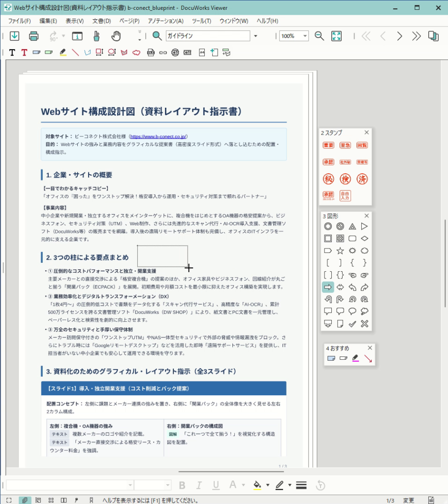Click the save/import document toolbar icon
This screenshot has height=504, width=448.
[14, 36]
